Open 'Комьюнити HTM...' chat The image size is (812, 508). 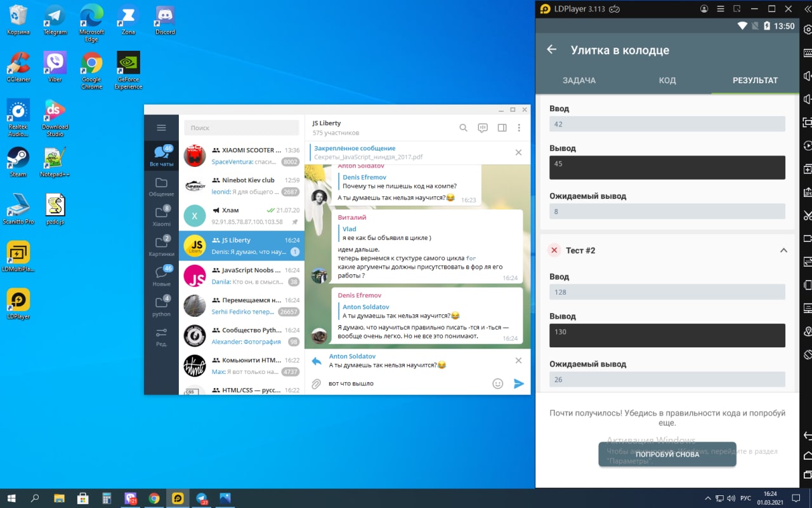[242, 366]
